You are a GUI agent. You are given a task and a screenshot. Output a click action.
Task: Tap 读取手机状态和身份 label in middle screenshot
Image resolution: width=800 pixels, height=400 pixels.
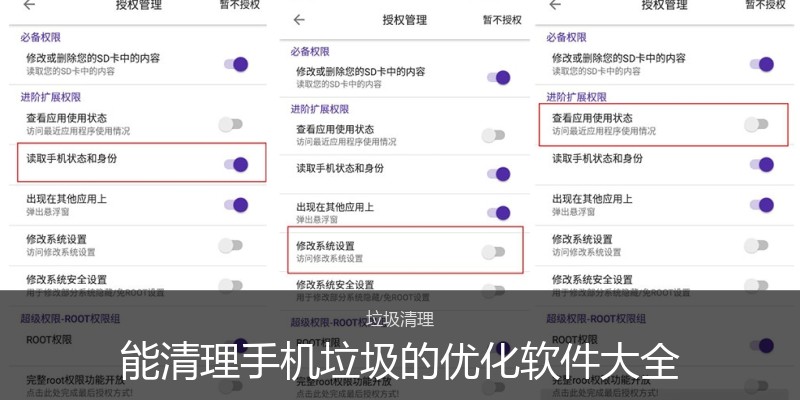[x=340, y=168]
